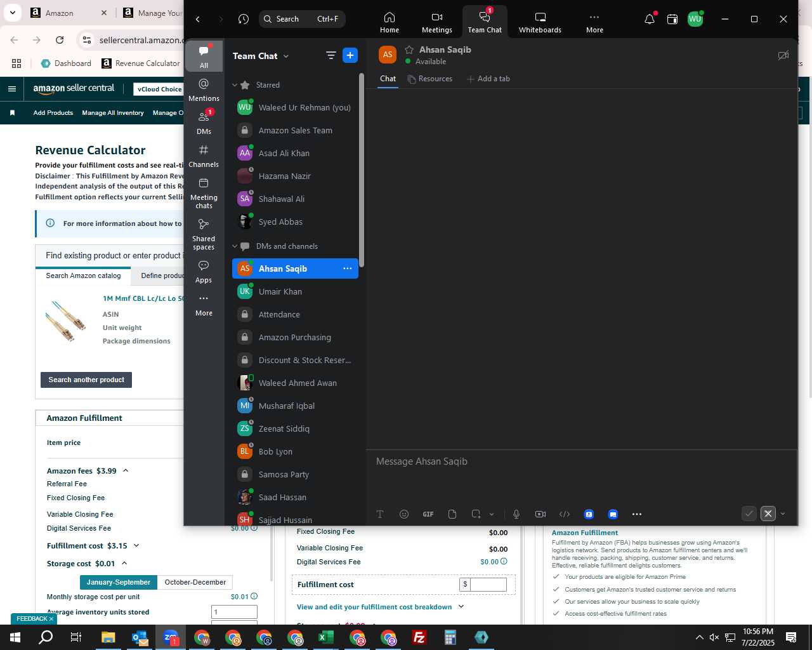Click the Message Ahsan Saqib input field
Viewport: 812px width, 650px height.
pyautogui.click(x=582, y=461)
